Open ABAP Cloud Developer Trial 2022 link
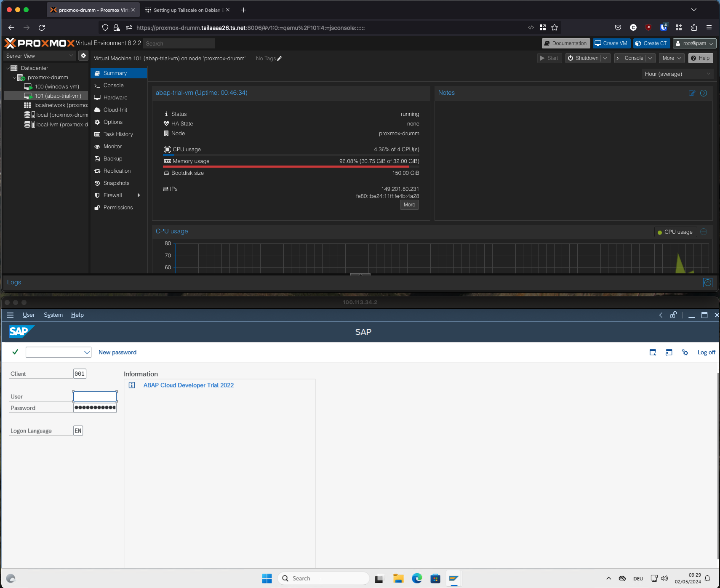 (189, 385)
